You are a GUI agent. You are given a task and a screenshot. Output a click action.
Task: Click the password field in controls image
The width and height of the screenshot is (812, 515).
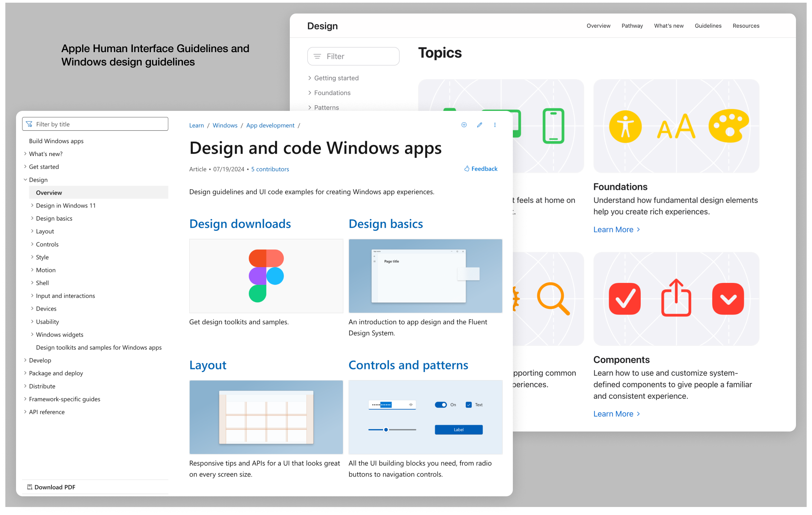[x=392, y=405]
